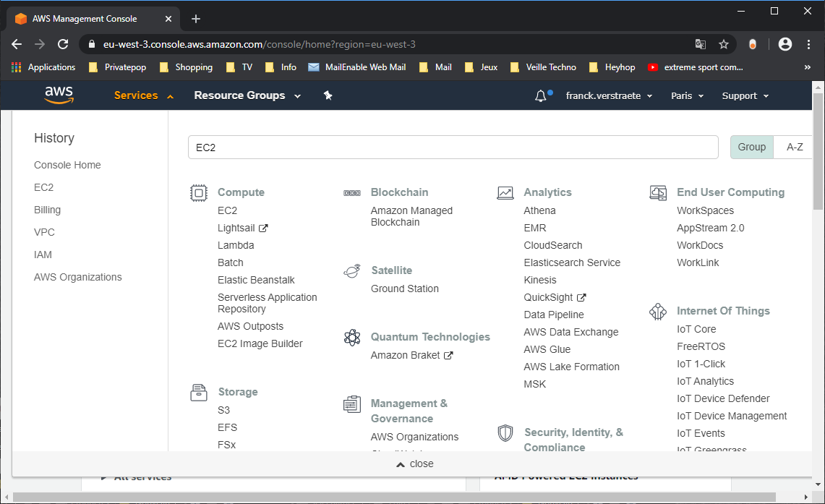Viewport: 825px width, 504px height.
Task: Collapse the panel with close chevron
Action: (414, 464)
